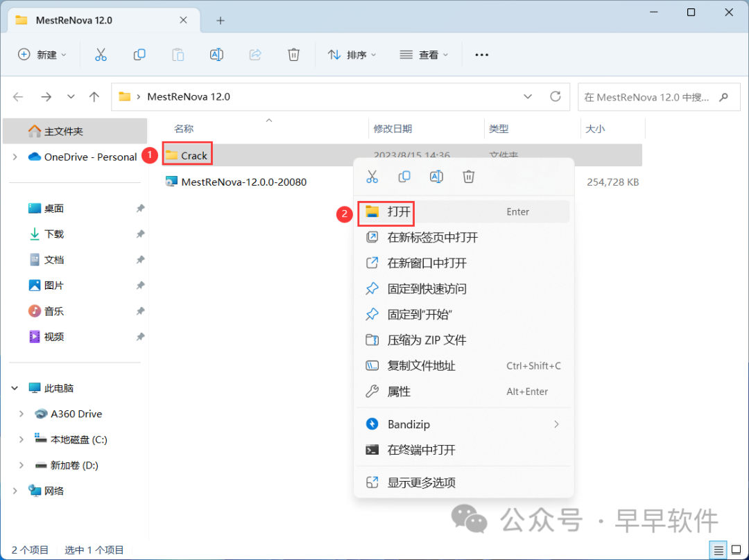
Task: Open the 查看 view dropdown
Action: tap(424, 55)
